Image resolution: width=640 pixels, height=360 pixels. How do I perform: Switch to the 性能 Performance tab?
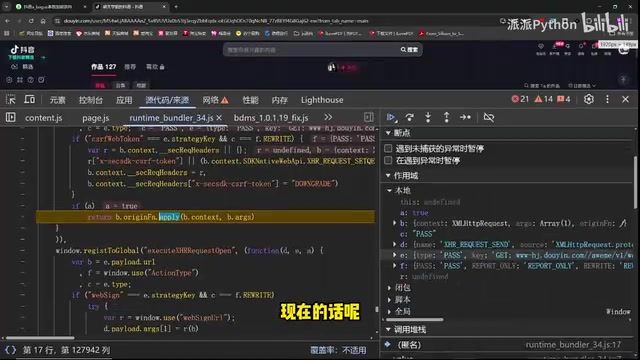[x=251, y=100]
